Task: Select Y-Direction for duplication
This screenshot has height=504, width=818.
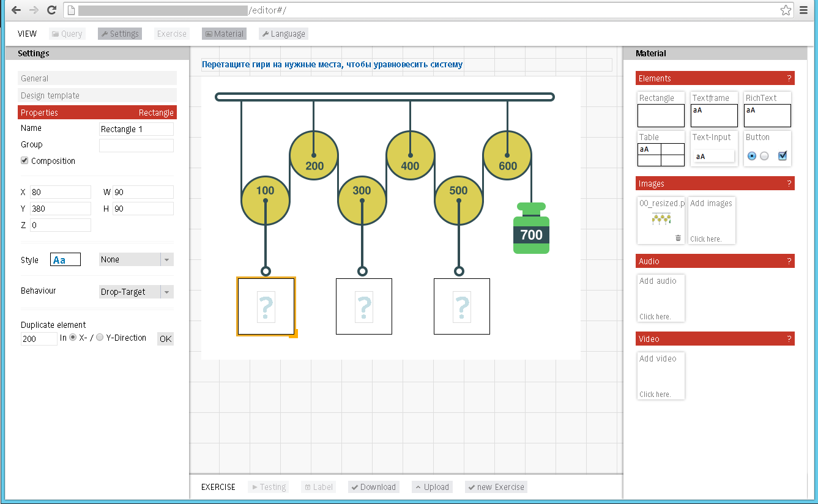Action: (100, 338)
